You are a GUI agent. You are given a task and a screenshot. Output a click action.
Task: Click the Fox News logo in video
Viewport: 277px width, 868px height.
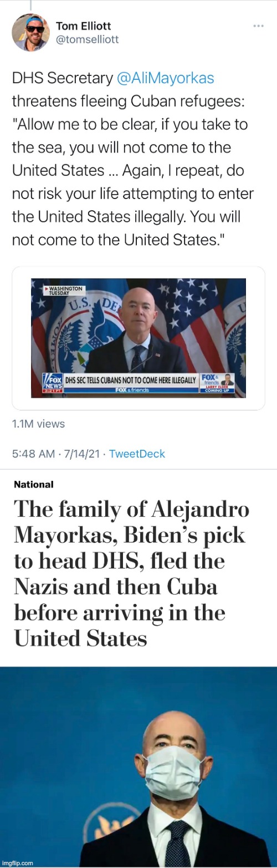(x=52, y=383)
